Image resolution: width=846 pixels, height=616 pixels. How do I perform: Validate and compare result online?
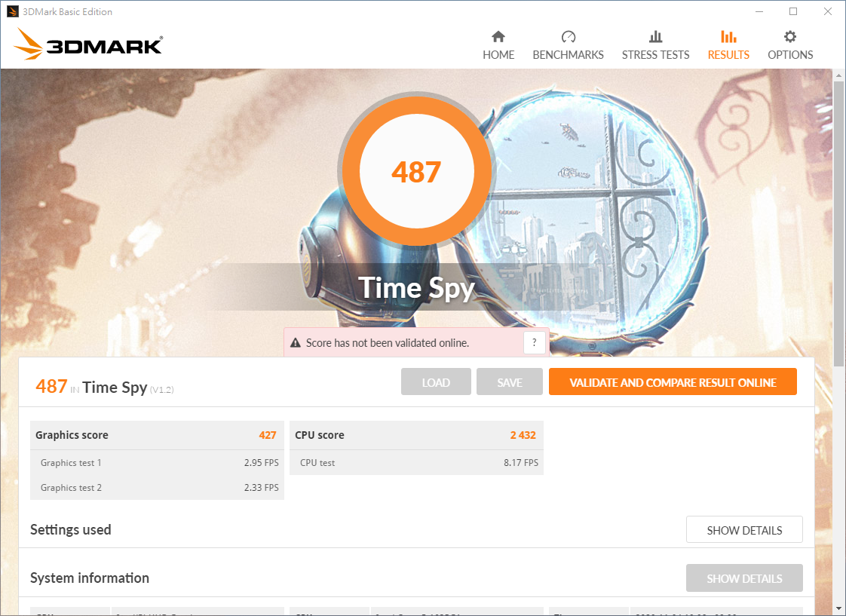[x=673, y=382]
